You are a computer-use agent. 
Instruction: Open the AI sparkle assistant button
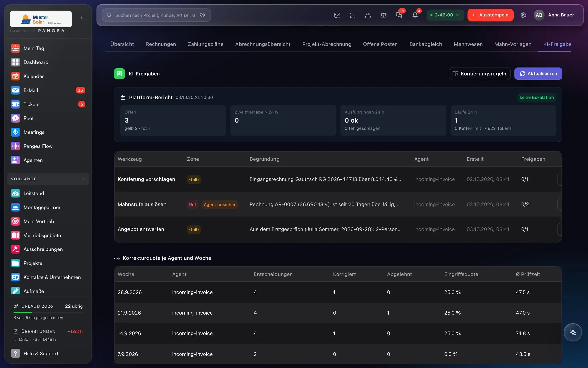[x=573, y=332]
